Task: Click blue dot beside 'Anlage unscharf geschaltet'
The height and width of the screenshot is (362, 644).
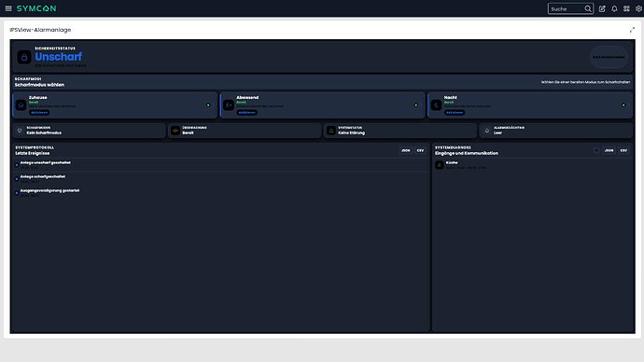Action: tap(17, 165)
